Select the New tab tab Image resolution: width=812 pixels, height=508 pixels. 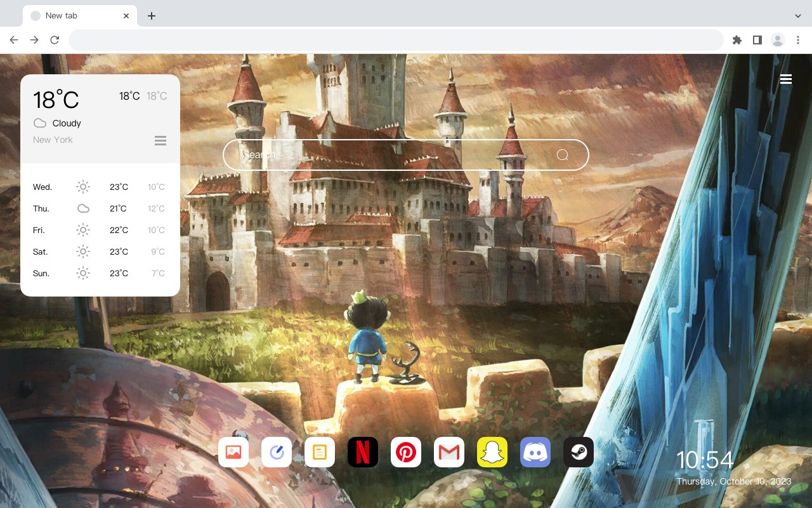[x=79, y=16]
